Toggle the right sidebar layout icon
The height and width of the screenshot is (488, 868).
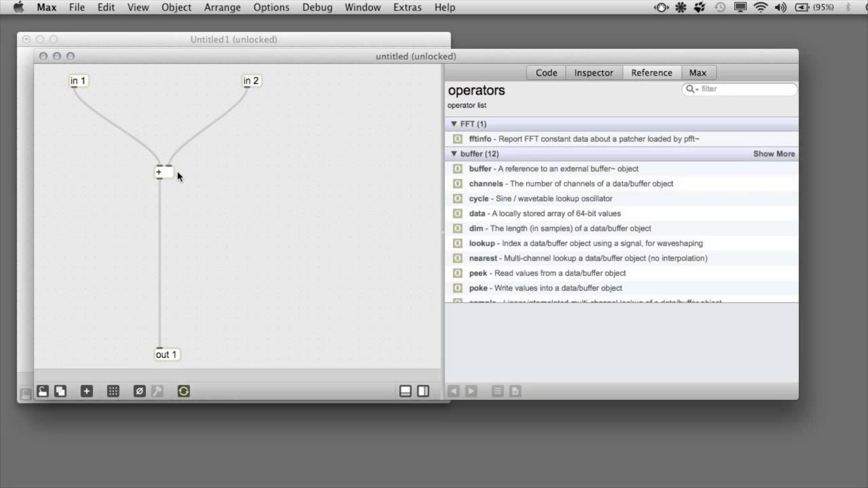pyautogui.click(x=423, y=391)
